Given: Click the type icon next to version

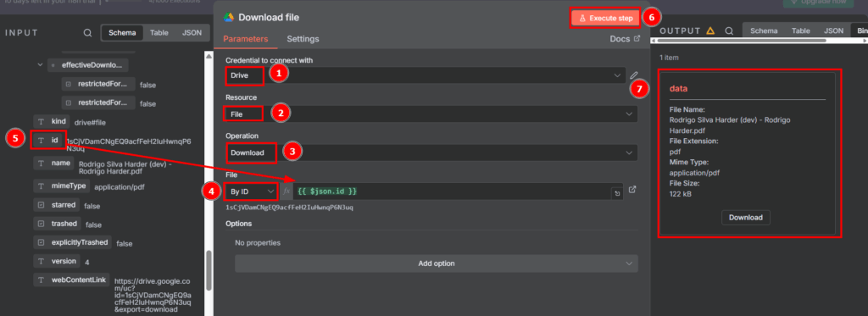Looking at the screenshot, I should point(41,261).
